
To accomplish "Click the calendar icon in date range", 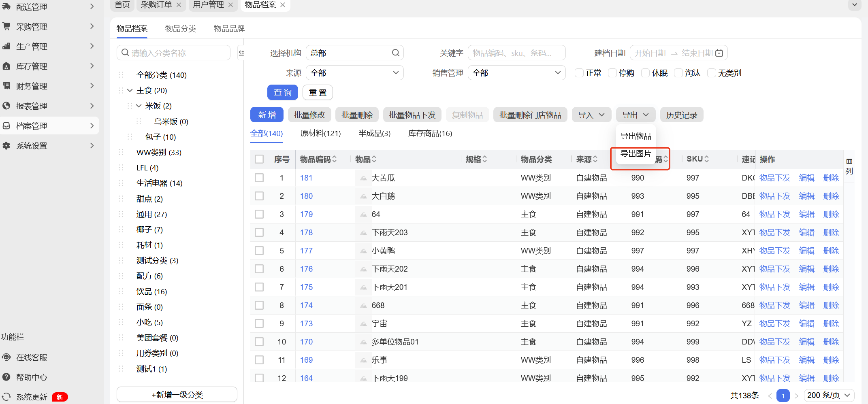I will tap(719, 53).
